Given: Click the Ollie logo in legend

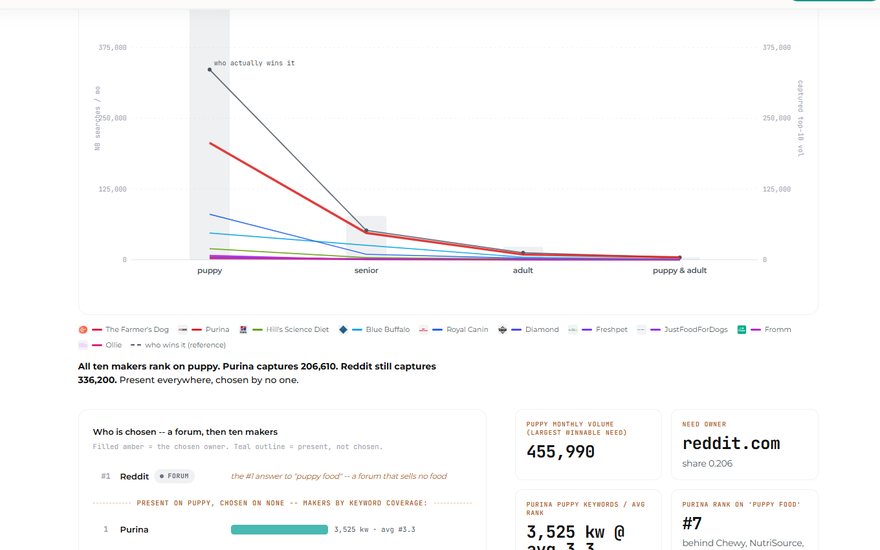Looking at the screenshot, I should (83, 345).
